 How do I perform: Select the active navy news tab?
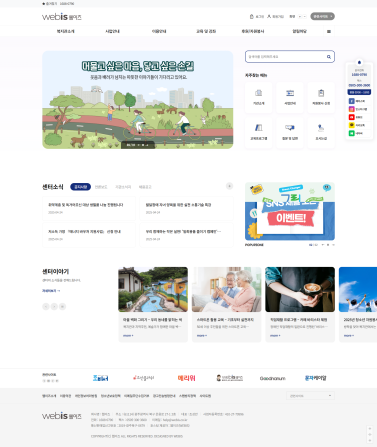click(x=80, y=187)
